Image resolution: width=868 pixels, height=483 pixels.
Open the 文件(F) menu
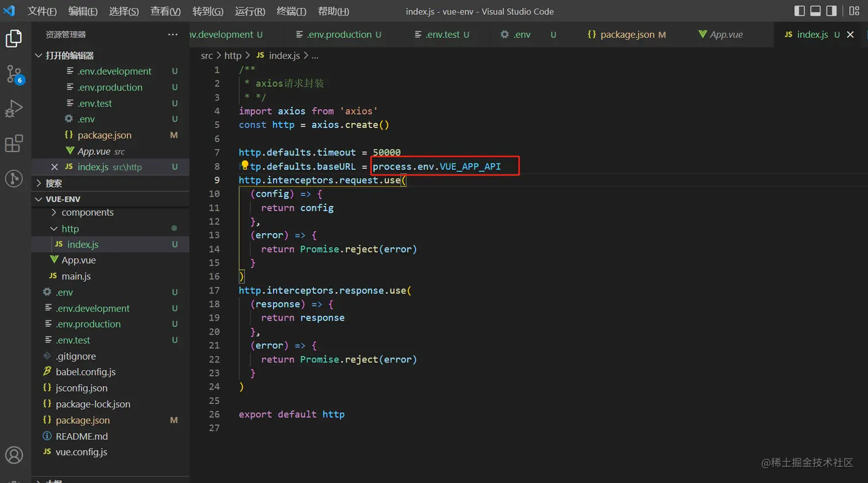(x=42, y=11)
